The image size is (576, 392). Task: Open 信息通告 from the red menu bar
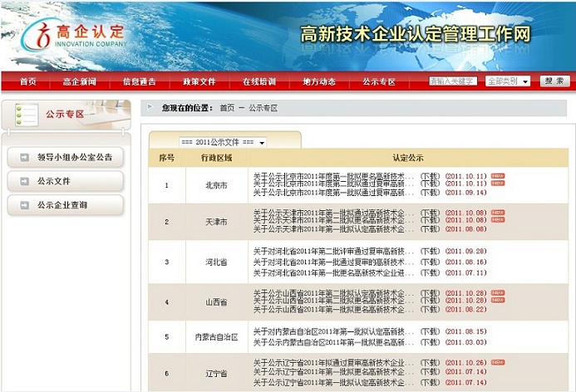140,81
